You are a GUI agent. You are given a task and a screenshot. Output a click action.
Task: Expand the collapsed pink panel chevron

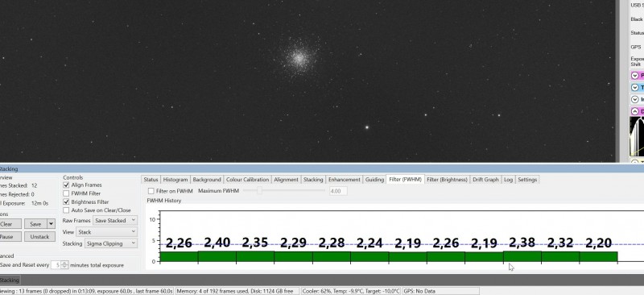pos(635,76)
